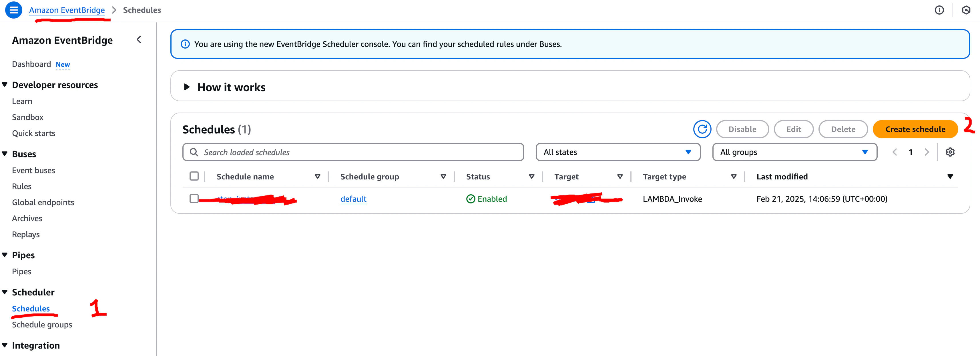Select Schedules in the sidebar
The height and width of the screenshot is (356, 980).
click(31, 309)
